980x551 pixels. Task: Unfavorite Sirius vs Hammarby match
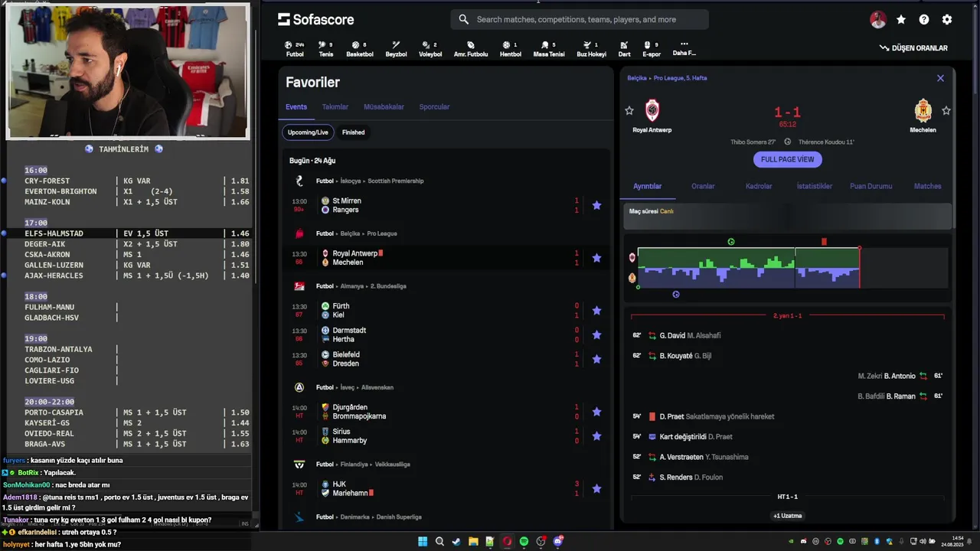coord(596,436)
